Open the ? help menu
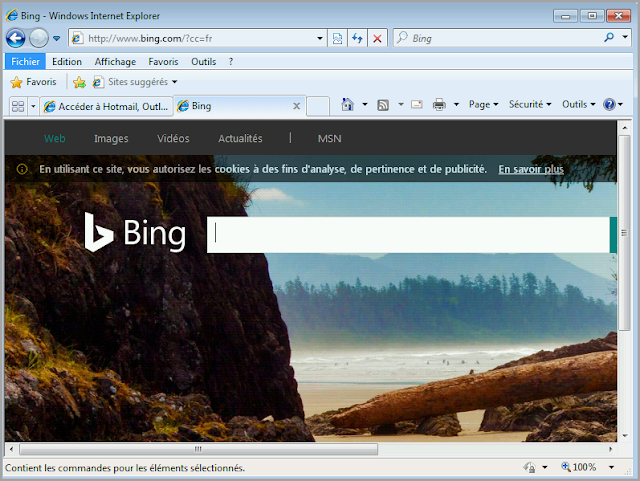 point(231,62)
